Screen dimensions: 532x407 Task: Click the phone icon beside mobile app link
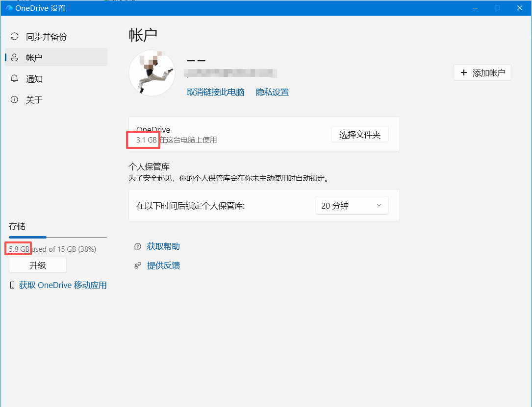coord(12,286)
